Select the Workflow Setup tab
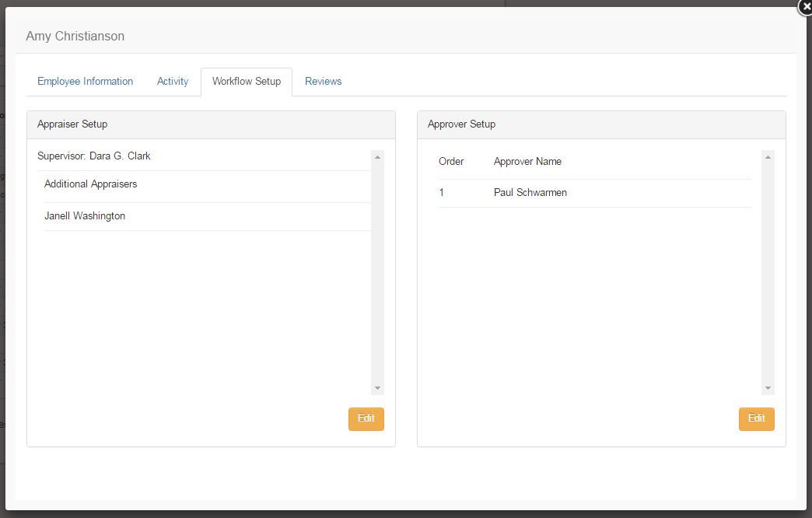The width and height of the screenshot is (812, 518). (x=247, y=82)
